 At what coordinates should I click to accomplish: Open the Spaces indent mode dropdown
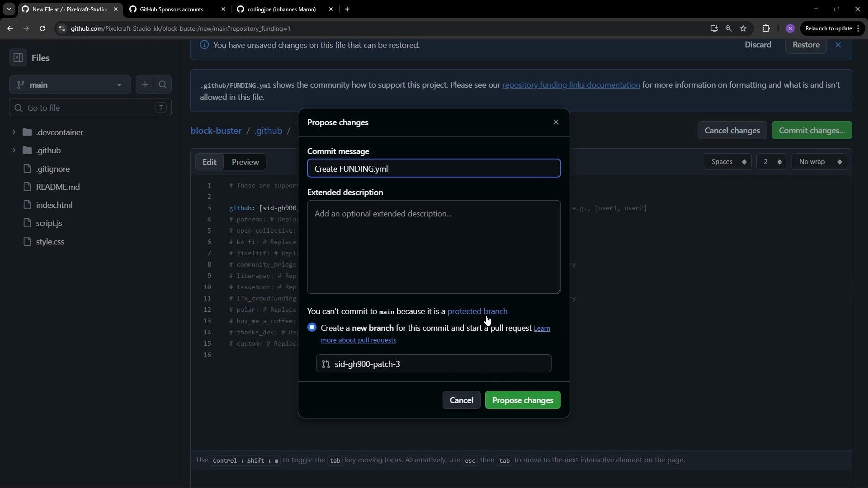tap(728, 162)
